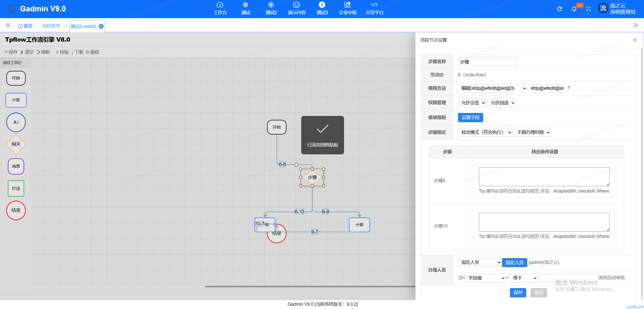The image size is (644, 309).
Task: Open the 调用方法 method dropdown
Action: point(492,88)
